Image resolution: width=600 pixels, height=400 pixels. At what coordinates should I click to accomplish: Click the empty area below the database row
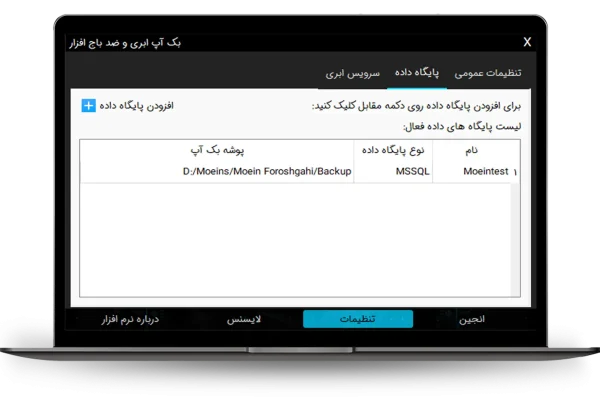(300, 240)
